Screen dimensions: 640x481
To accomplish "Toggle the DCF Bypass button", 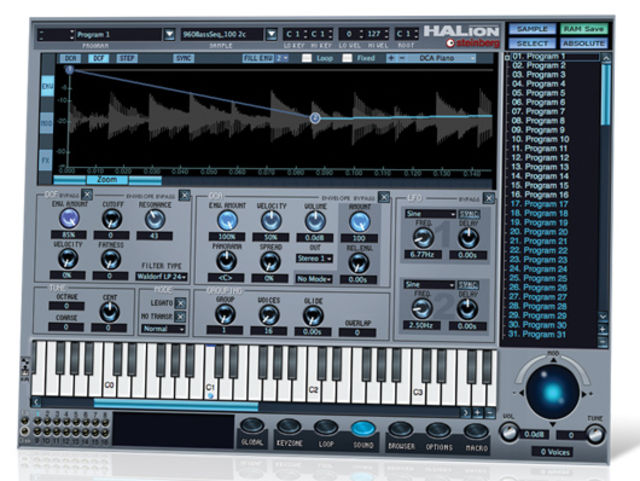I will [x=87, y=194].
